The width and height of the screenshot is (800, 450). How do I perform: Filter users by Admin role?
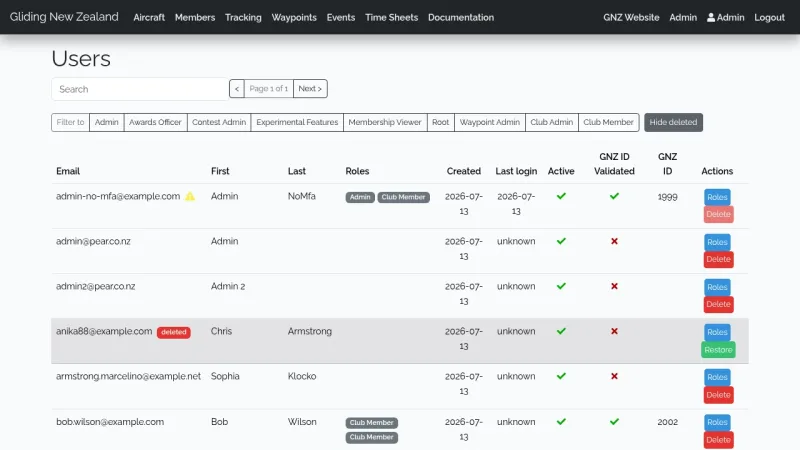pyautogui.click(x=107, y=122)
